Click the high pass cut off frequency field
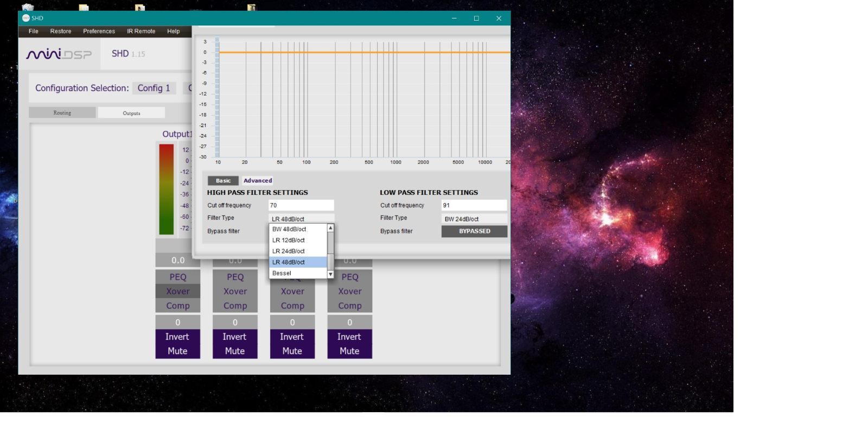 coord(301,205)
